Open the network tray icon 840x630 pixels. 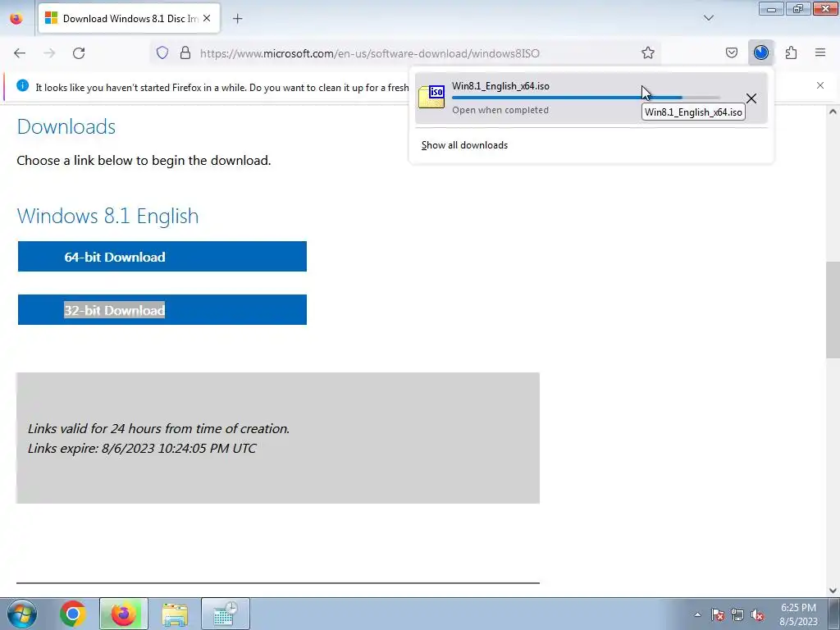[737, 614]
